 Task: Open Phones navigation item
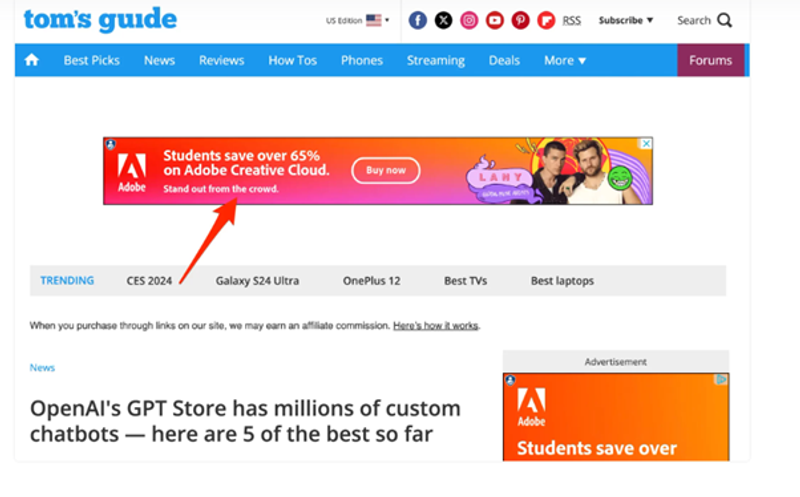click(x=362, y=61)
